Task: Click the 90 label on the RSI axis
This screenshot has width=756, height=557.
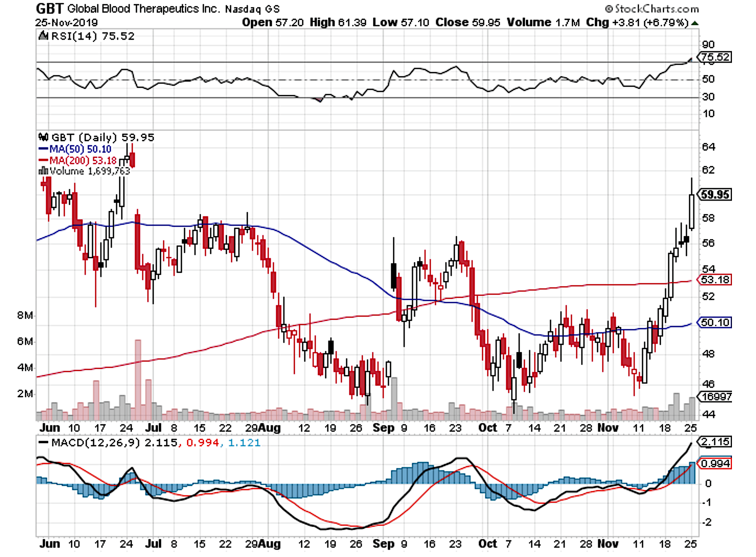Action: (708, 45)
